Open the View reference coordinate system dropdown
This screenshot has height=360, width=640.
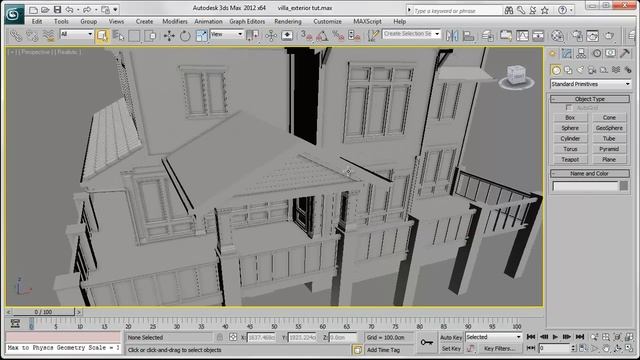click(x=227, y=35)
